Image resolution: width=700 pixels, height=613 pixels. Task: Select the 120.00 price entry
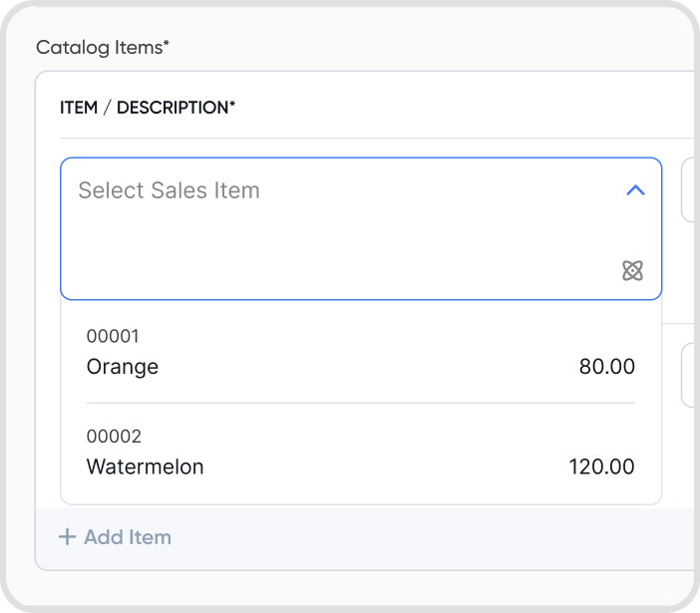tap(601, 466)
